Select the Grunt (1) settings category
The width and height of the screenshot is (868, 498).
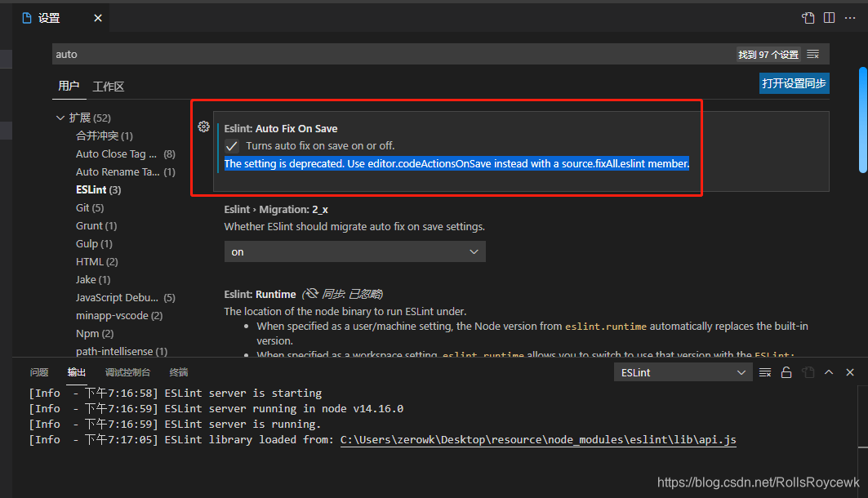(96, 226)
